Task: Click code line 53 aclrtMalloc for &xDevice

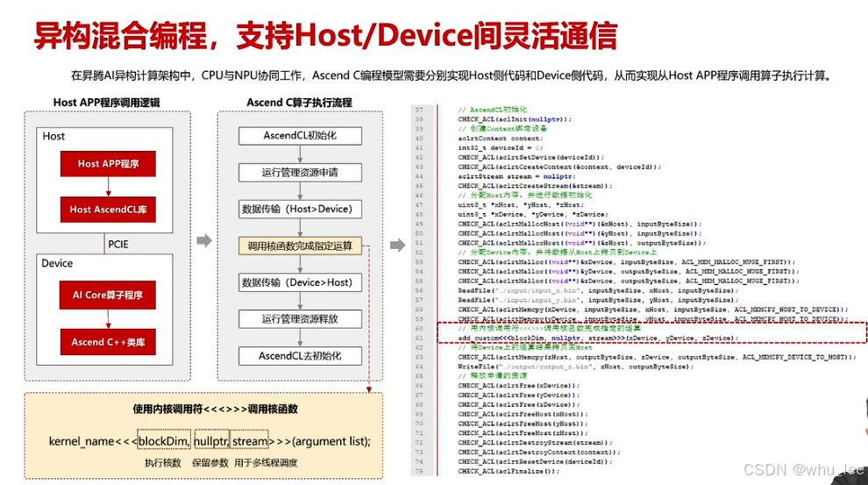Action: click(x=627, y=262)
